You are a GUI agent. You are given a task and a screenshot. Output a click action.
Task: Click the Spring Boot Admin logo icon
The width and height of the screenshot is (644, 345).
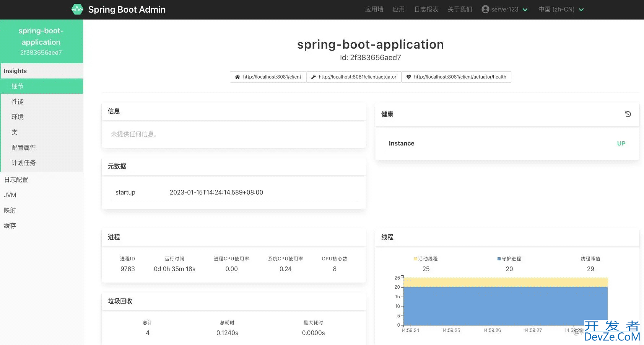click(77, 10)
